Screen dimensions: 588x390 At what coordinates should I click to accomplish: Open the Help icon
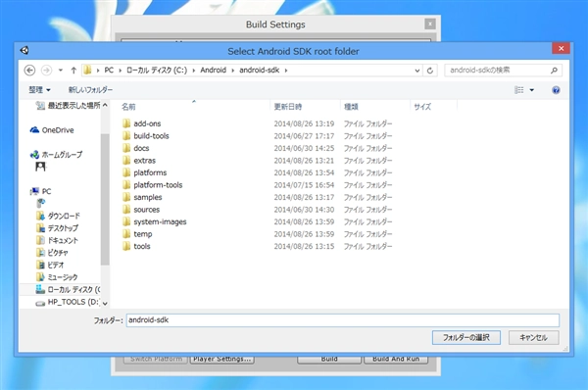[556, 90]
